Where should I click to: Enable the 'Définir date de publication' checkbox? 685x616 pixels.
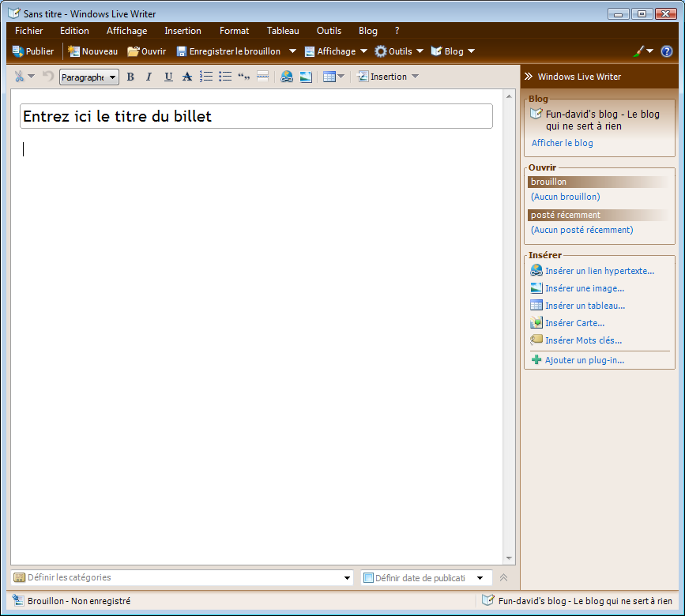[368, 578]
